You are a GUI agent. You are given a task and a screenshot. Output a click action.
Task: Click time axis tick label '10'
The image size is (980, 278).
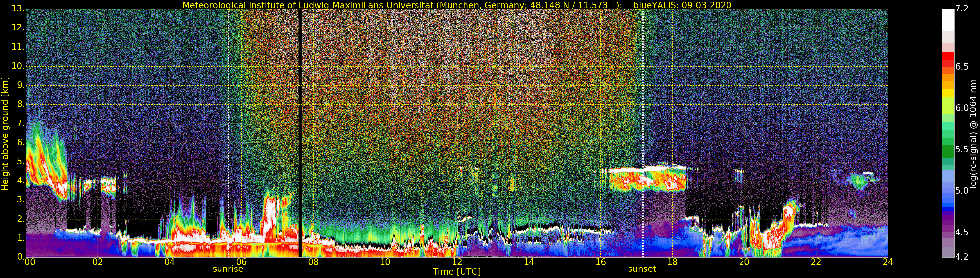point(385,262)
